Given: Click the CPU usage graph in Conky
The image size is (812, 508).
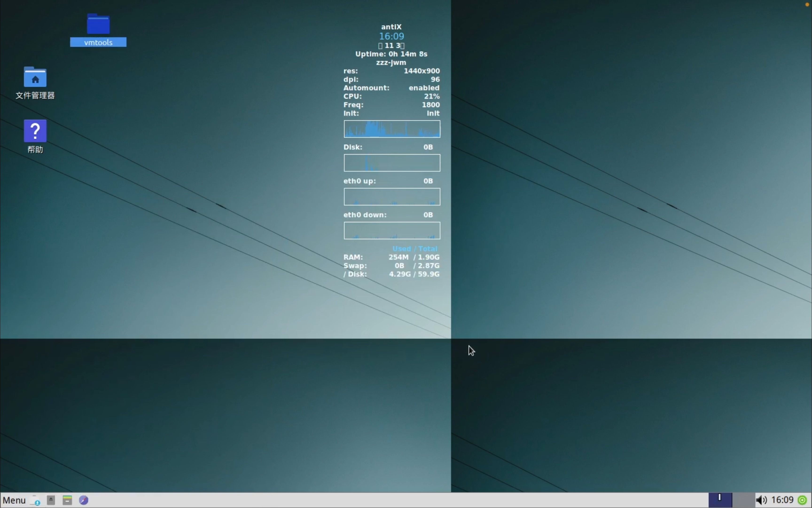Looking at the screenshot, I should pos(392,129).
